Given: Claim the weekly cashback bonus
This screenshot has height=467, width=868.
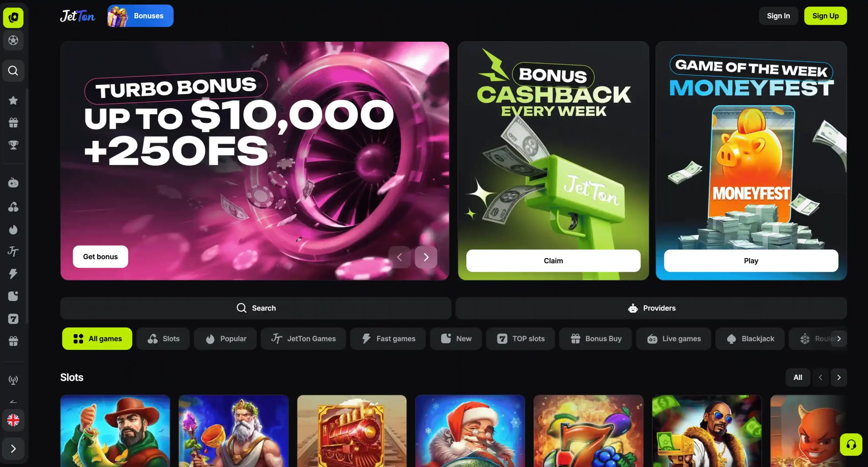Looking at the screenshot, I should (x=553, y=261).
